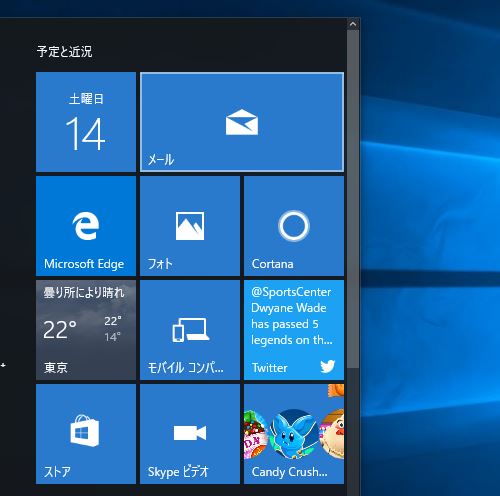500x496 pixels.
Task: Open the フォト photos tile
Action: [x=190, y=226]
